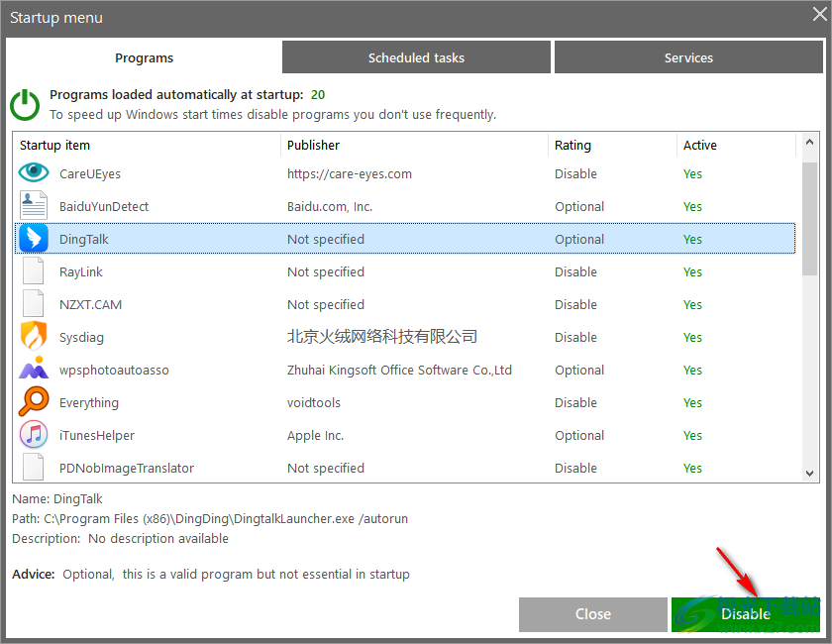Click the startup program count 20
This screenshot has width=832, height=644.
pos(318,94)
